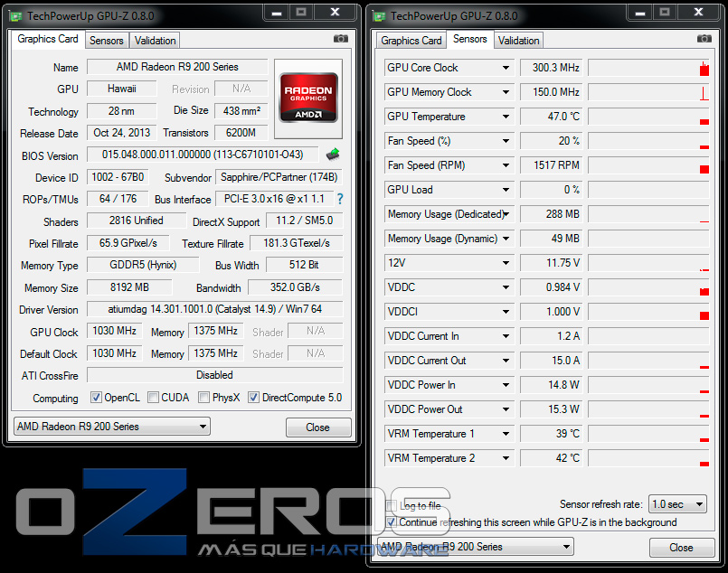Click the Driver Version field
Image resolution: width=728 pixels, height=573 pixels.
pos(215,309)
